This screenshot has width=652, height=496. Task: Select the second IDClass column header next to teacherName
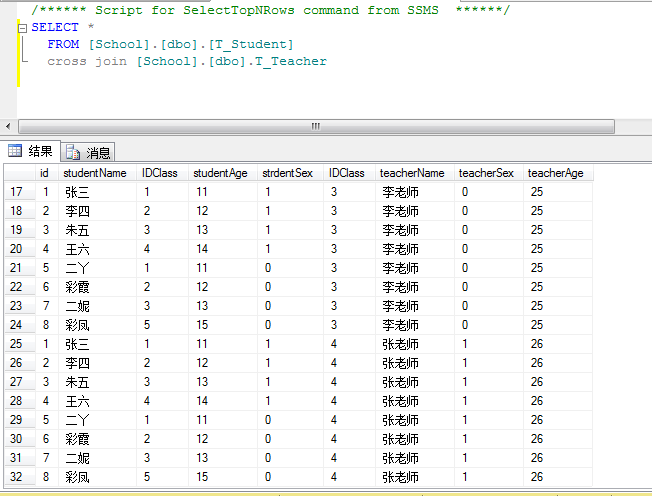click(349, 173)
